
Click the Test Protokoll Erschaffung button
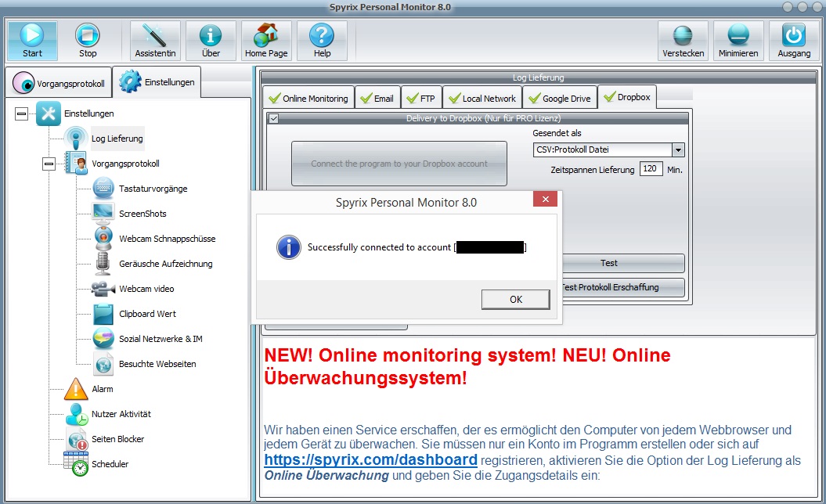point(624,287)
